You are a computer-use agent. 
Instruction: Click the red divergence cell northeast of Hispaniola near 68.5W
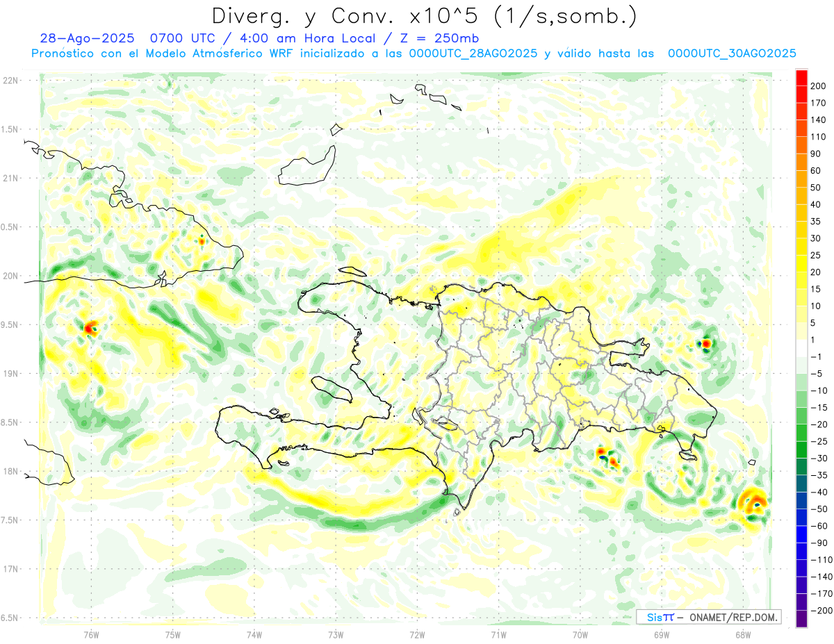click(x=706, y=342)
